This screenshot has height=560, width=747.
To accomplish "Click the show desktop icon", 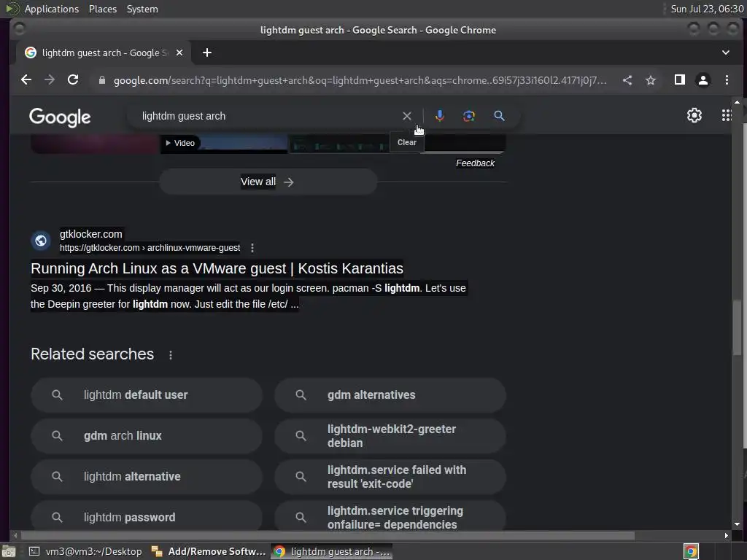I will point(9,551).
